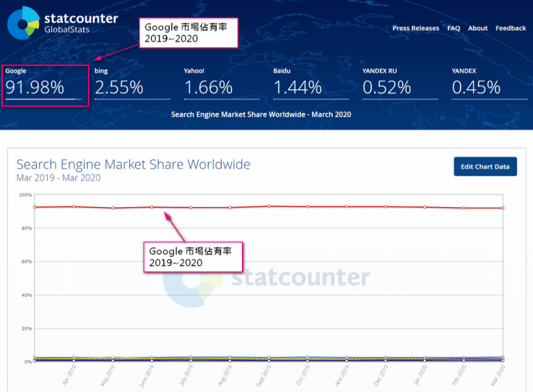
Task: Click the Dec 2019 x-axis label
Action: pos(381,375)
